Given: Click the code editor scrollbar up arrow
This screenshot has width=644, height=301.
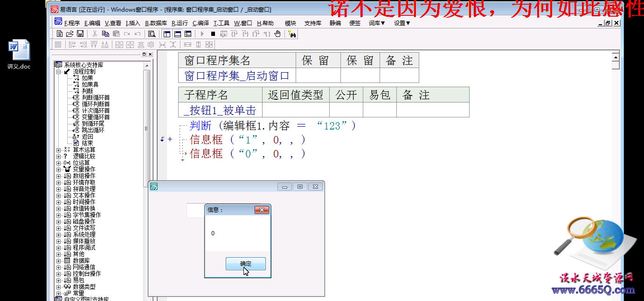Looking at the screenshot, I should point(616,57).
